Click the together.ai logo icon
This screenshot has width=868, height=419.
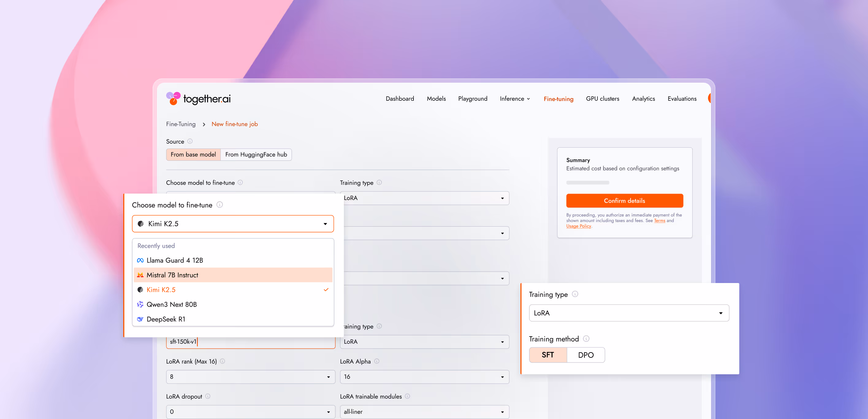[173, 98]
